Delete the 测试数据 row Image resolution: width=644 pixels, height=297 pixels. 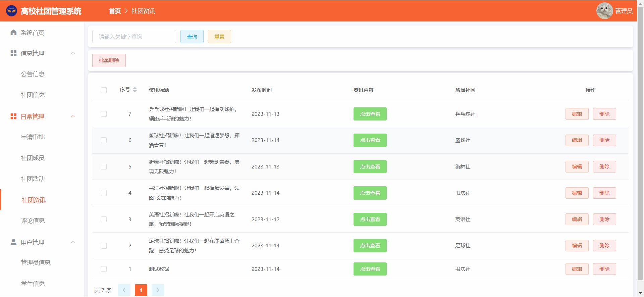(x=604, y=269)
